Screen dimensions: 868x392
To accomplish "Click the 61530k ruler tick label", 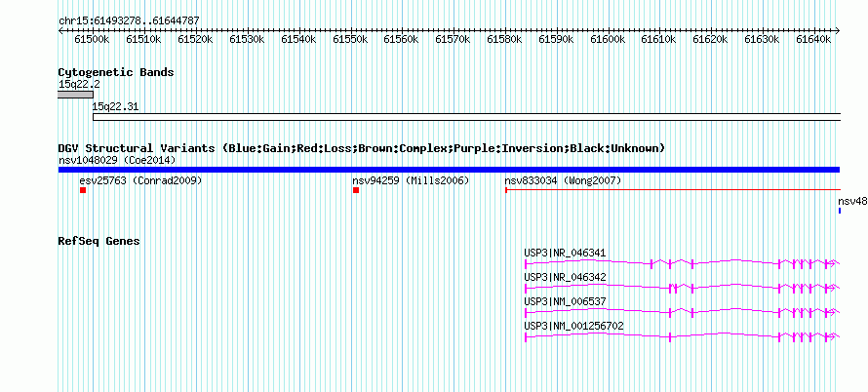I will 247,39.
